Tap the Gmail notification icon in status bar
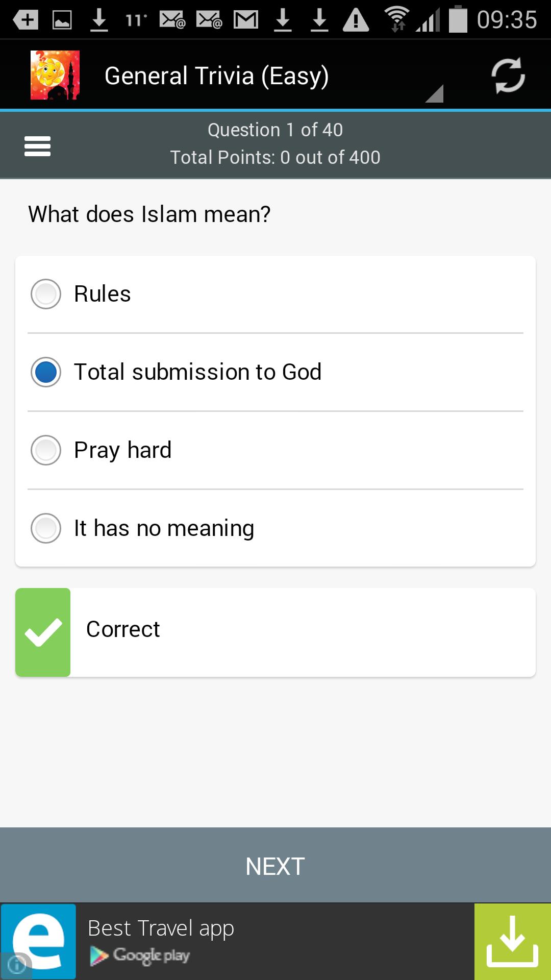The height and width of the screenshot is (980, 551). tap(246, 20)
